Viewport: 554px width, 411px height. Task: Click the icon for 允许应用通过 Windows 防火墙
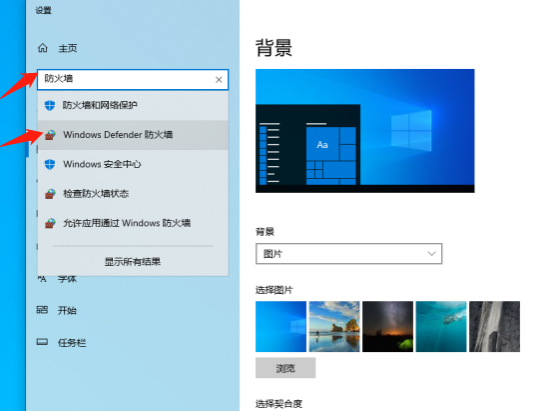click(x=50, y=223)
